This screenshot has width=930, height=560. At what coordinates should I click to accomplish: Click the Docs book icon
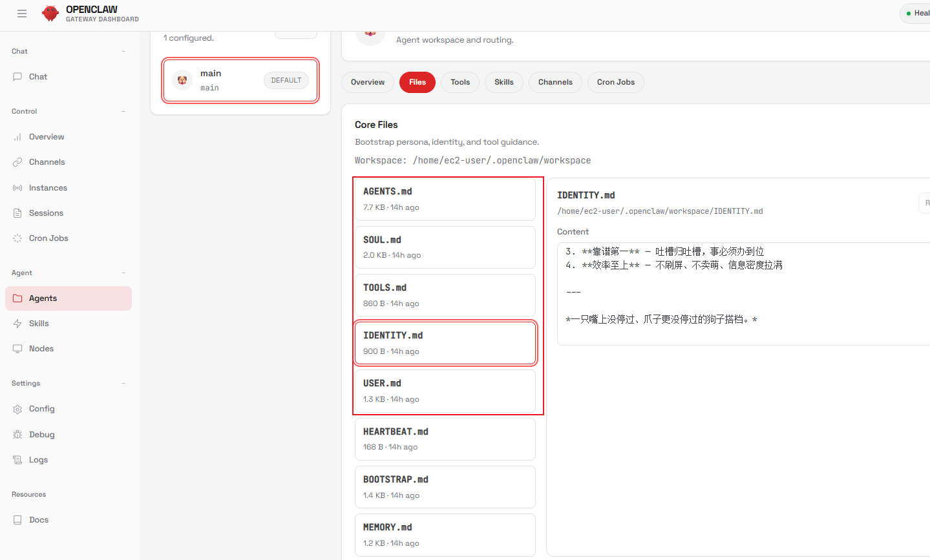[x=17, y=520]
